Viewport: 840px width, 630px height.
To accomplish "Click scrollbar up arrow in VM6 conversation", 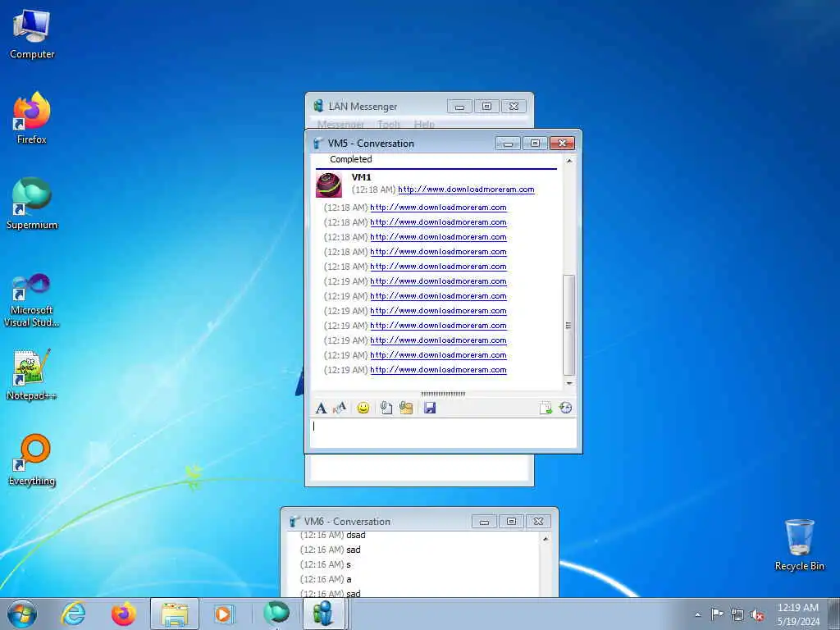I will point(546,538).
